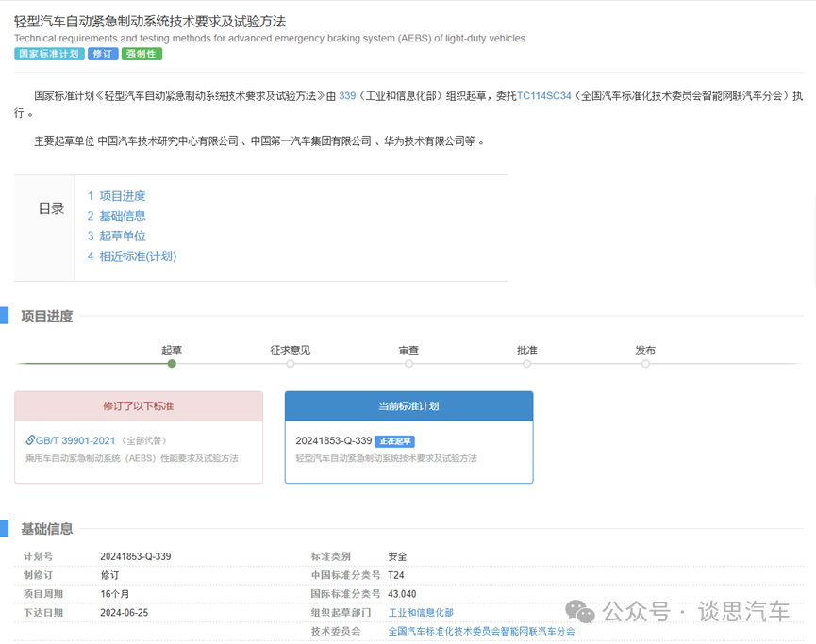Select the green 起草 progress dot
Screen dimensions: 816x644
[172, 363]
